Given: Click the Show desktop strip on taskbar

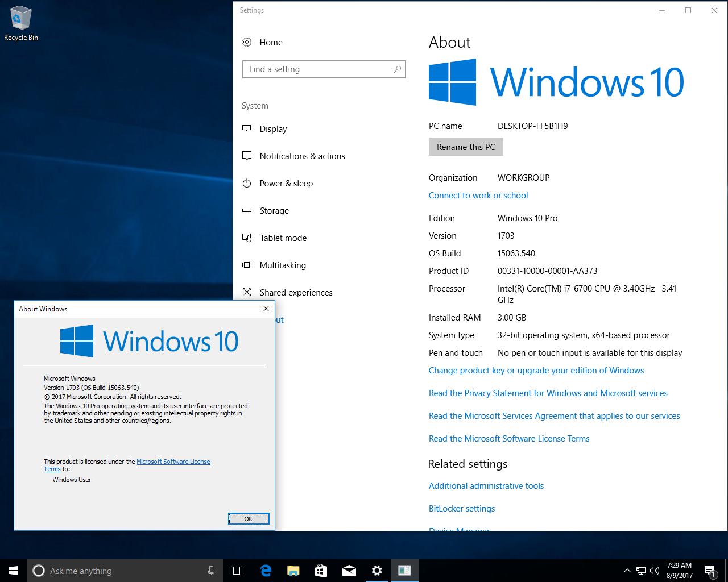Looking at the screenshot, I should pos(726,571).
